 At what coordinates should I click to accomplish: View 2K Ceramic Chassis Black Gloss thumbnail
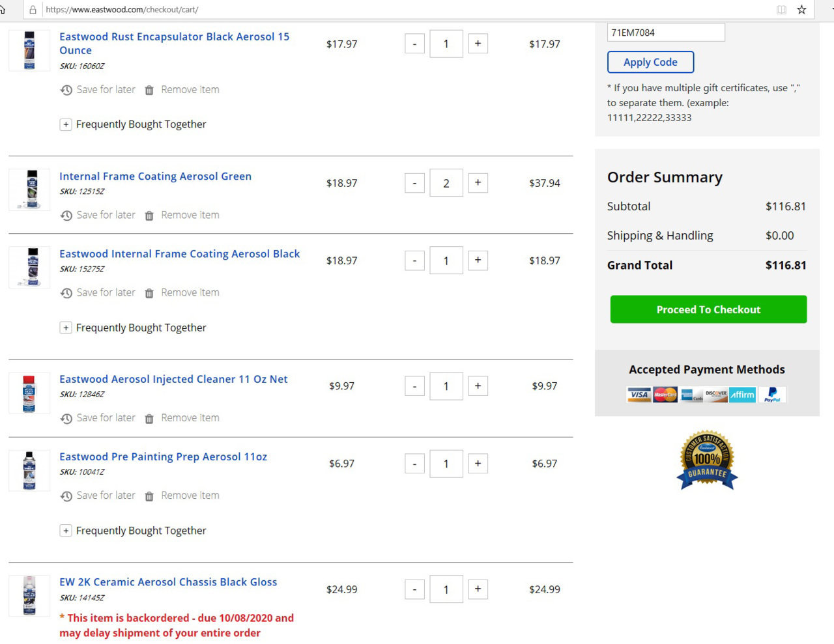click(x=29, y=596)
